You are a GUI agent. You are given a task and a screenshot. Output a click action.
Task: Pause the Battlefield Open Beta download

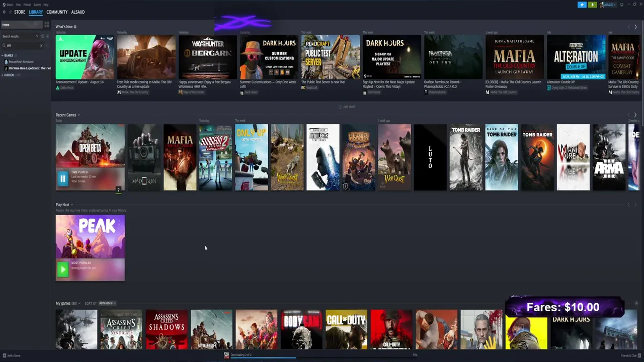(x=62, y=178)
